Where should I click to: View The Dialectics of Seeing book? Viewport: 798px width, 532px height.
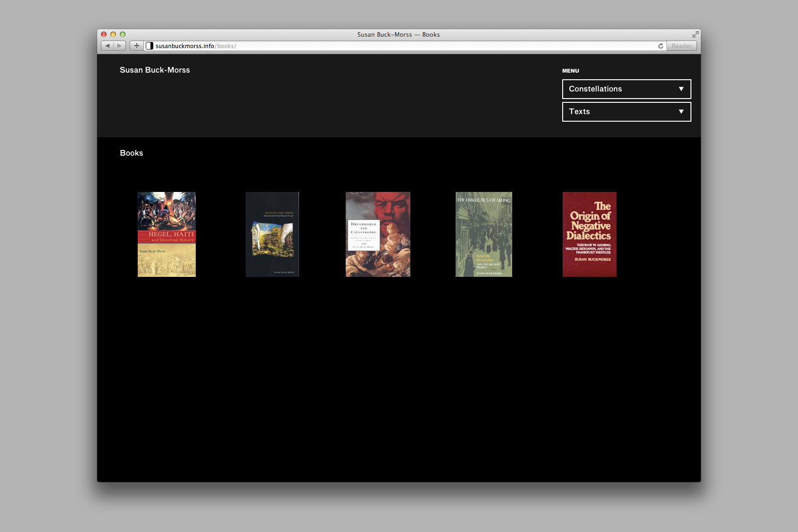tap(483, 234)
